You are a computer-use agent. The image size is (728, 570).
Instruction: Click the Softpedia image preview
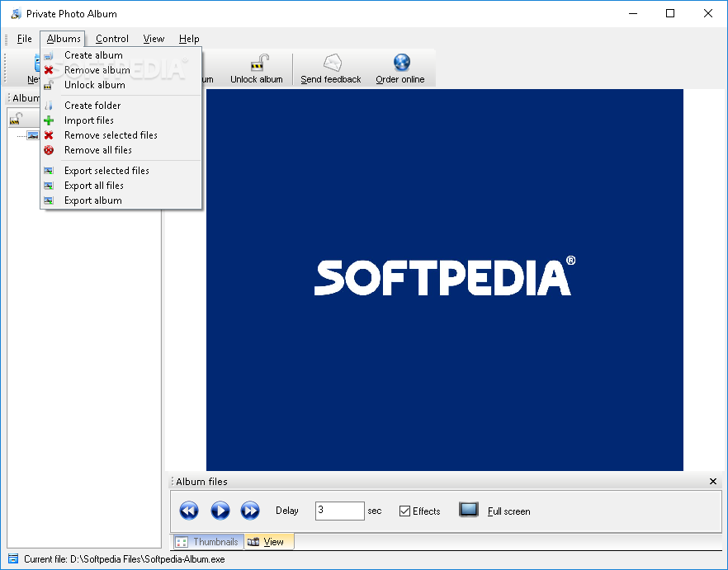444,280
